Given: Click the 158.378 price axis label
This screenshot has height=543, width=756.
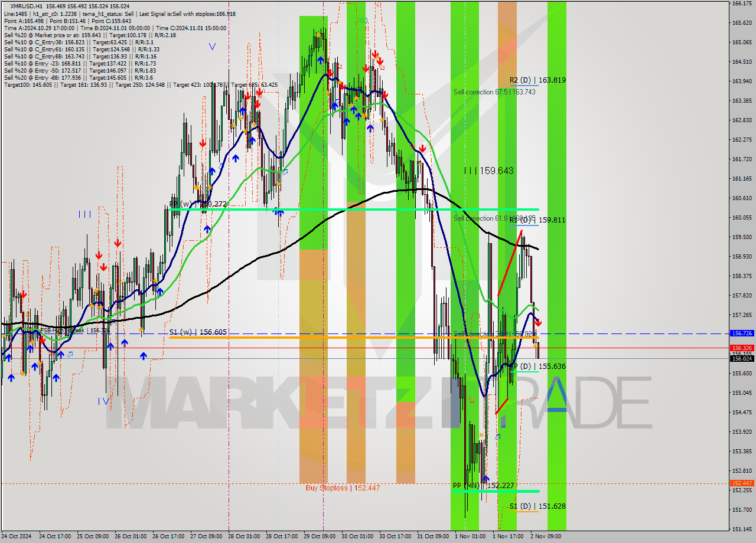Looking at the screenshot, I should [742, 276].
